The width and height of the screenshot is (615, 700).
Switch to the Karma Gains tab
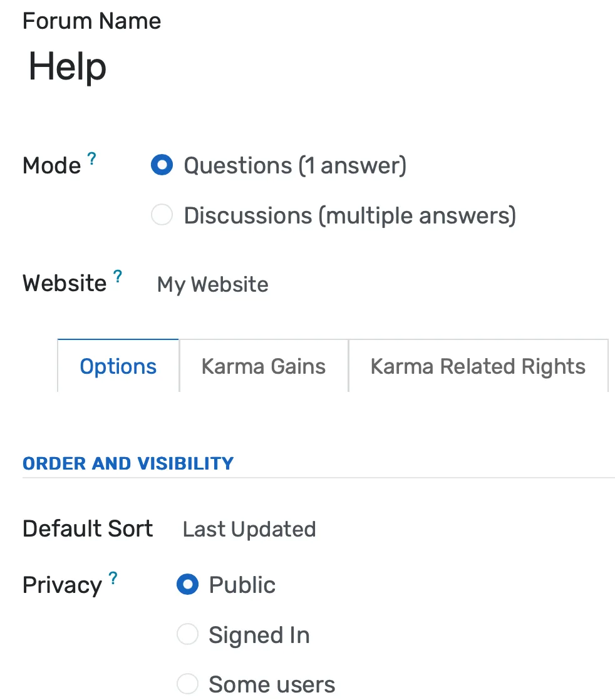coord(263,366)
